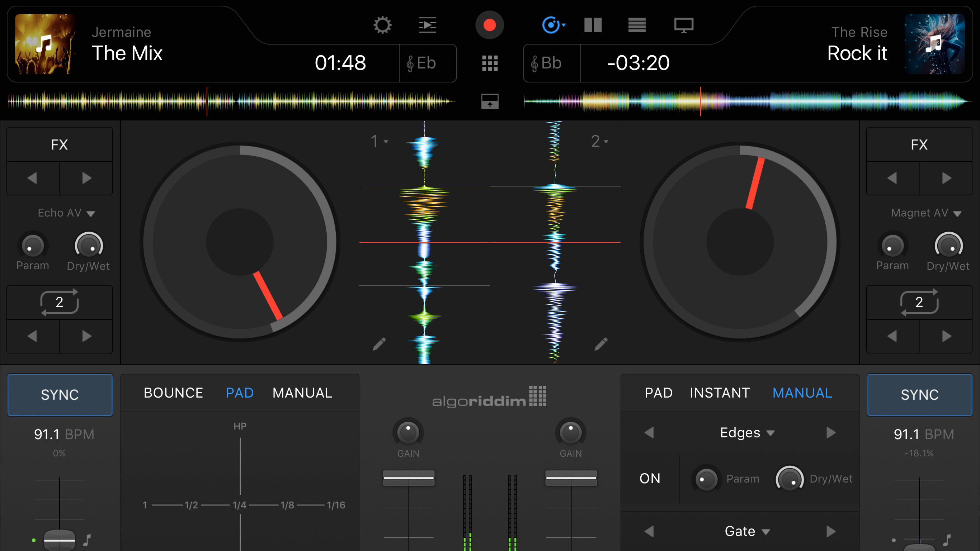Go to next effect after Edges
The image size is (980, 551).
831,433
